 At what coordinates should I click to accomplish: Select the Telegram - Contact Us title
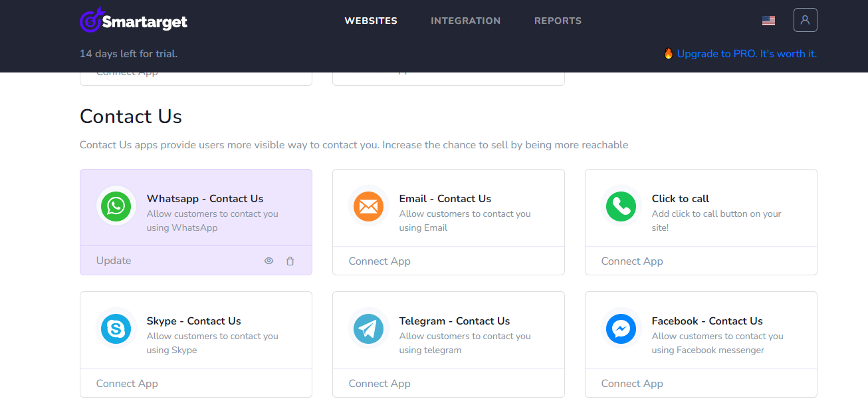point(455,321)
